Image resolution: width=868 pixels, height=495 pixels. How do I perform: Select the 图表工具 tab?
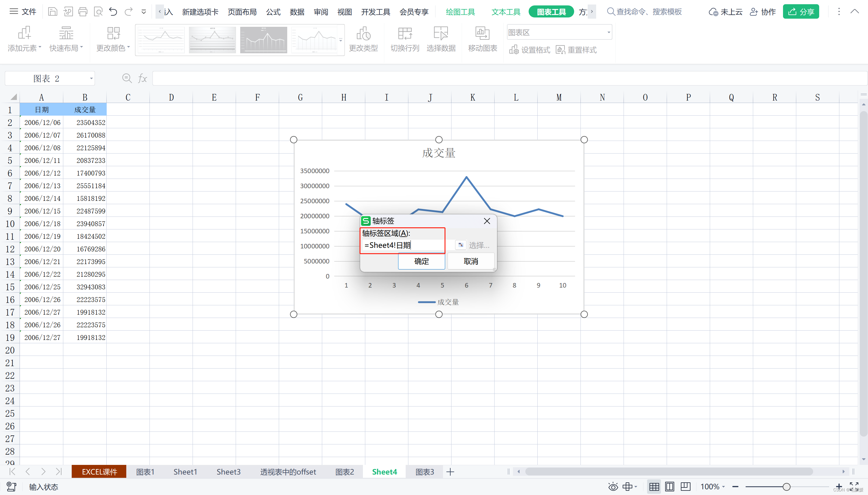point(551,12)
